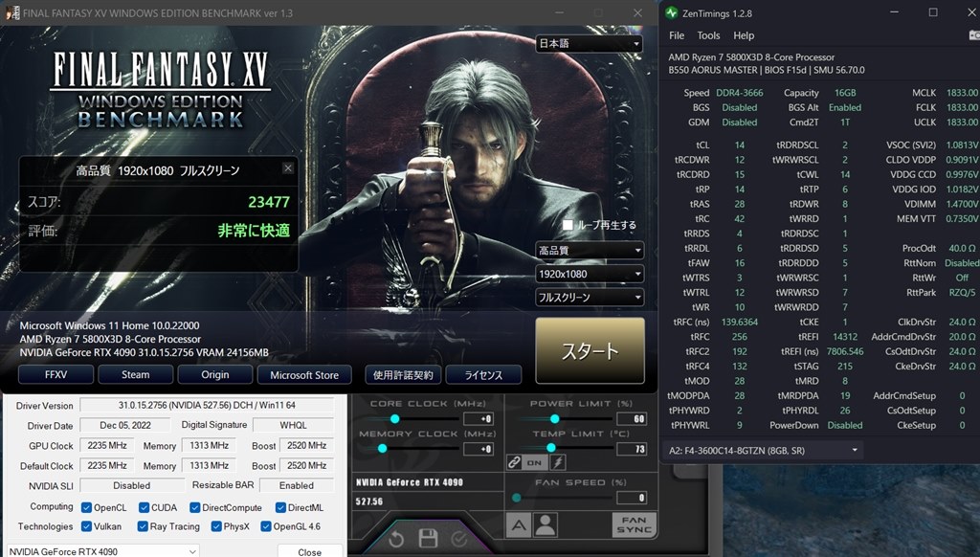This screenshot has height=557, width=980.
Task: Click the lightning bolt icon beside ON
Action: coord(558,462)
